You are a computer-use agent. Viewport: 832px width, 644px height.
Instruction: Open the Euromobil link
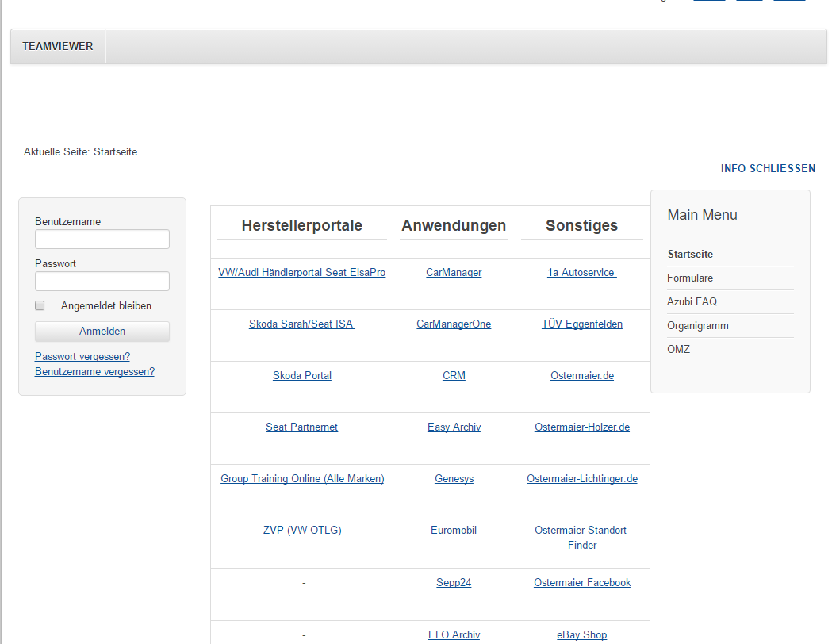coord(454,530)
